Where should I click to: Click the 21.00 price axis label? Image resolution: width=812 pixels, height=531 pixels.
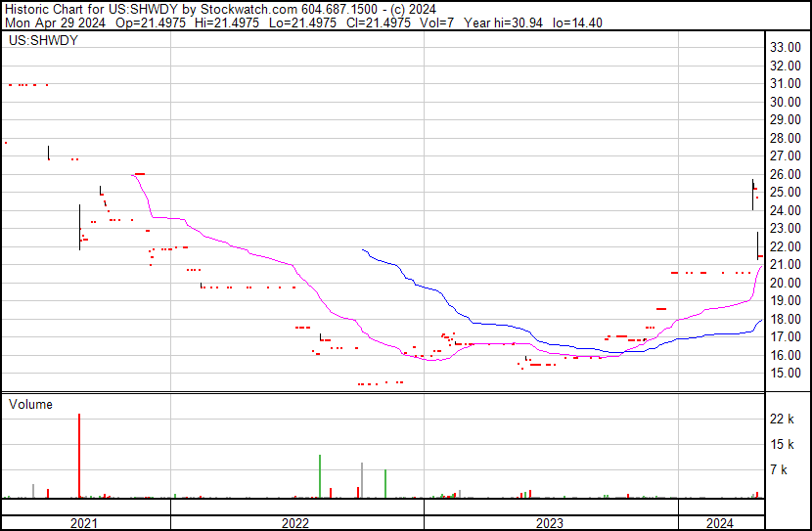point(786,264)
